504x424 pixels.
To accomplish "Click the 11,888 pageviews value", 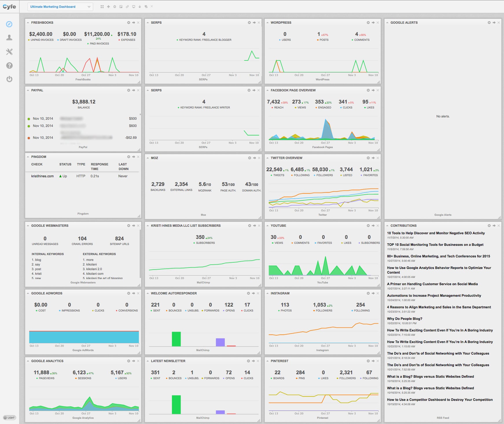I will pyautogui.click(x=41, y=373).
